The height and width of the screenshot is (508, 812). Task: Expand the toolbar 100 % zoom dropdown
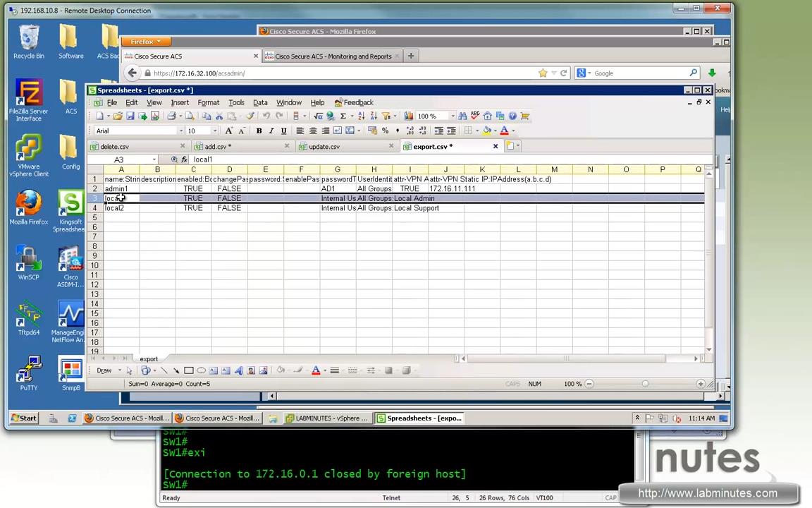point(453,116)
